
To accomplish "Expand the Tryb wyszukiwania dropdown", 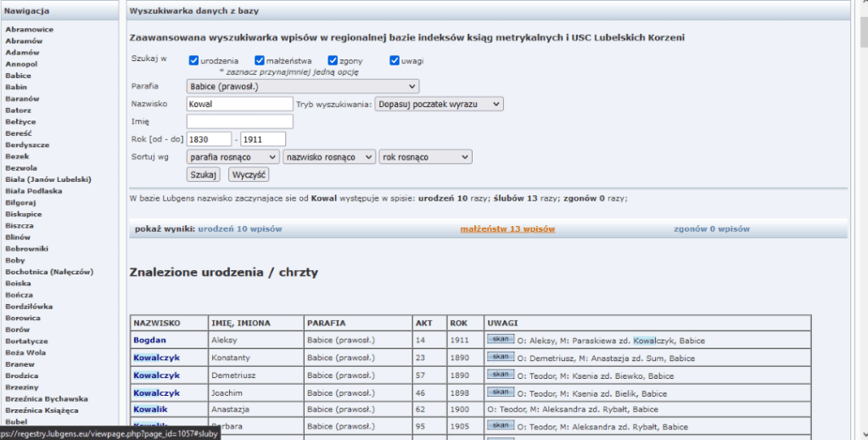I will coord(440,104).
